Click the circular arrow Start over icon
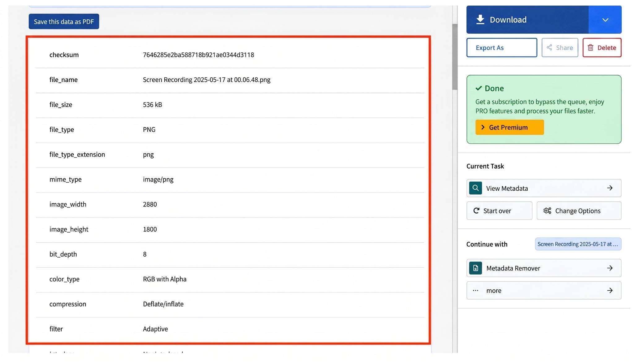634x364 pixels. click(x=476, y=211)
